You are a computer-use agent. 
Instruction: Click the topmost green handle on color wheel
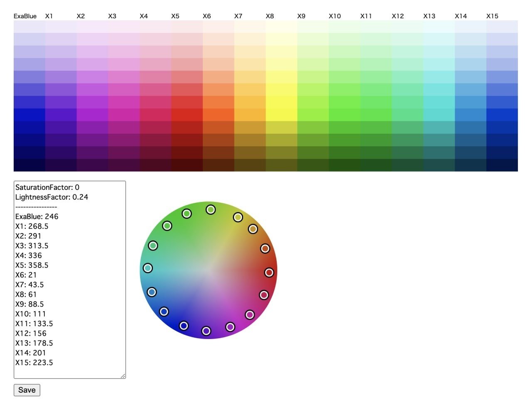click(211, 209)
